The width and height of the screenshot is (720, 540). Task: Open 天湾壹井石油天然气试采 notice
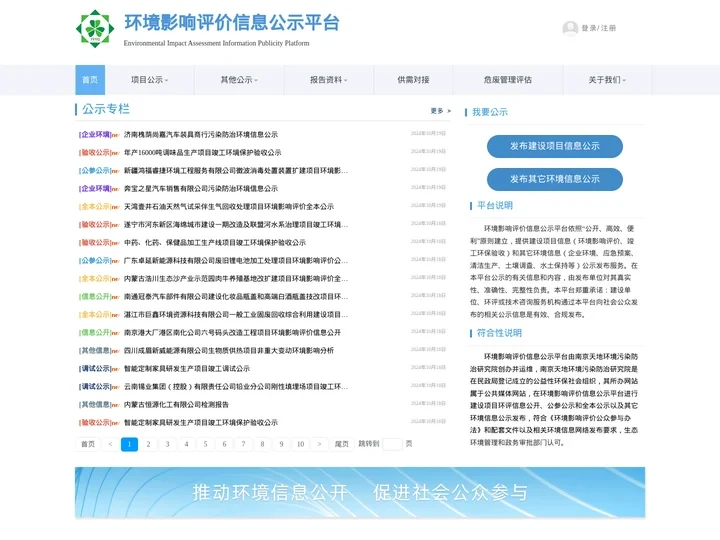229,207
